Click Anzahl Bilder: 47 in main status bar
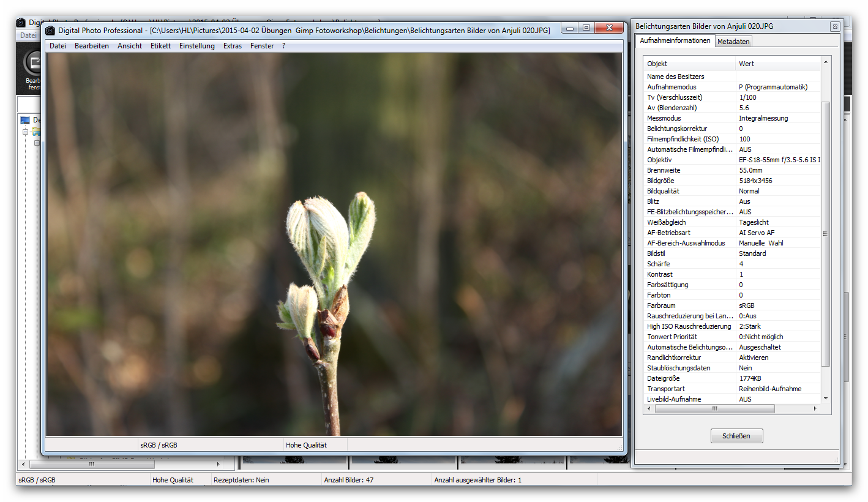 (x=348, y=480)
